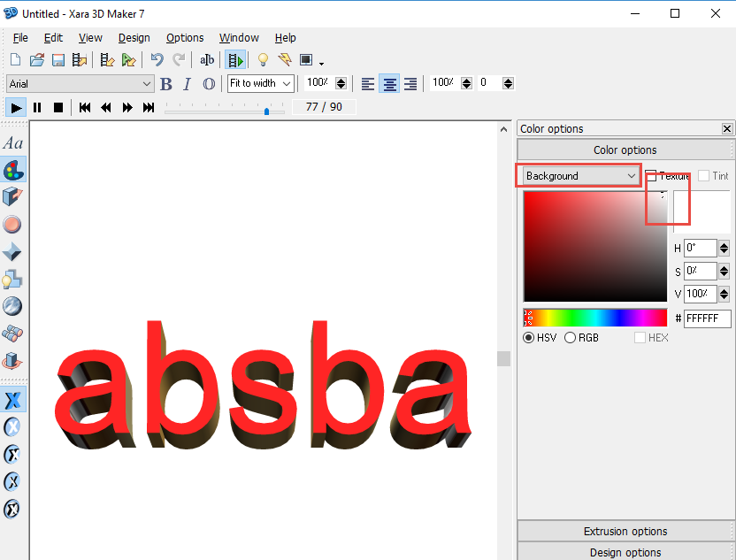The width and height of the screenshot is (736, 560).
Task: Select the RGB radio button
Action: pyautogui.click(x=571, y=338)
